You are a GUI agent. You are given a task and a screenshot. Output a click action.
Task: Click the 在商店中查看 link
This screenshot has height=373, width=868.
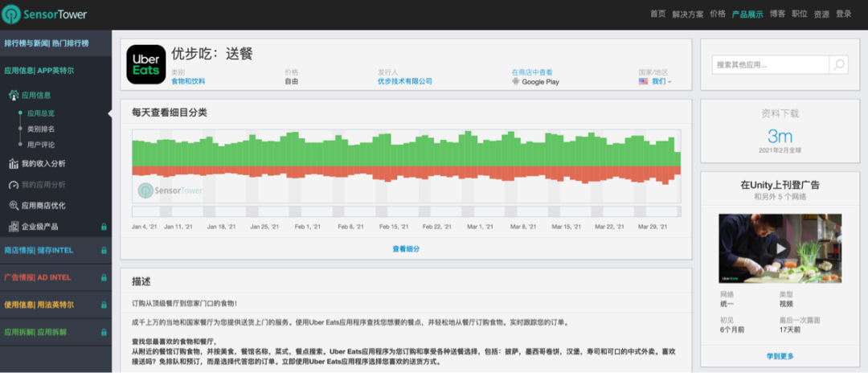[532, 72]
